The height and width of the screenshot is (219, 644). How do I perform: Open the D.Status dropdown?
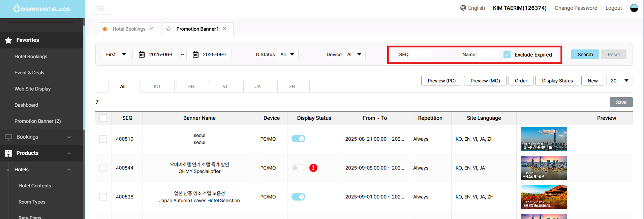[x=287, y=54]
